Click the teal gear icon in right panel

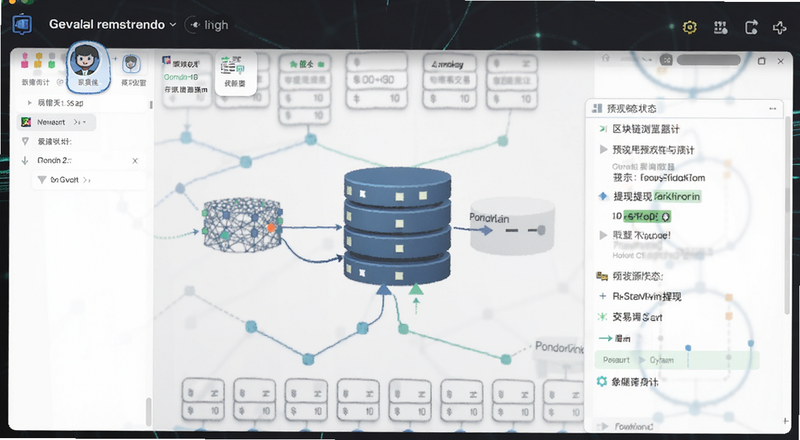[602, 381]
